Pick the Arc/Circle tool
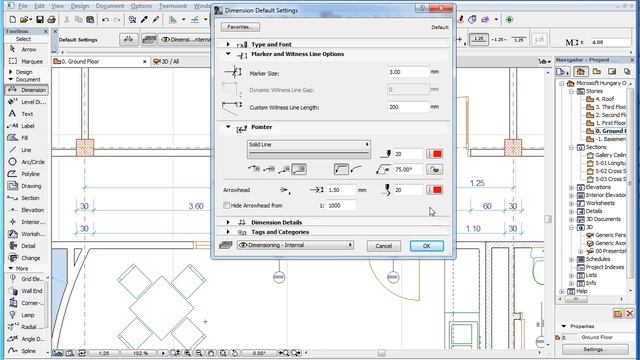The image size is (640, 360). click(x=26, y=162)
